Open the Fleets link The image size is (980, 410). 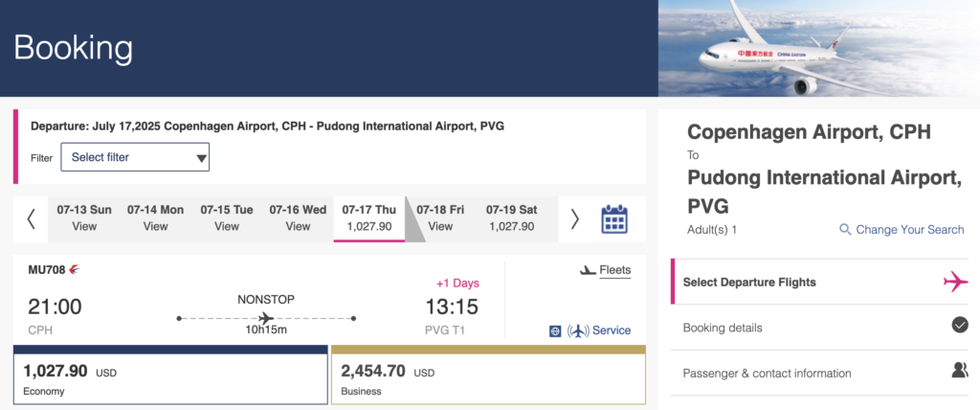click(615, 270)
